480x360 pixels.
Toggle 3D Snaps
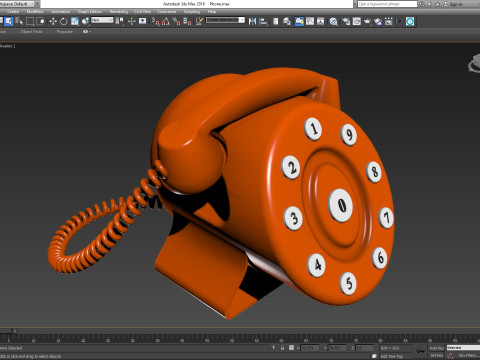coord(156,22)
